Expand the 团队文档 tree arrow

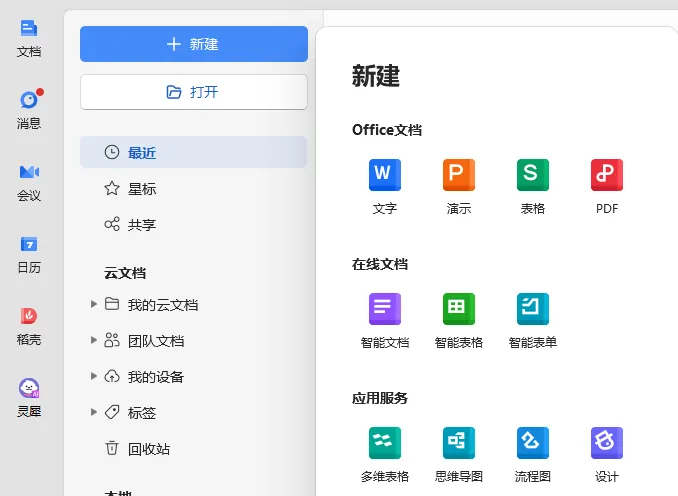93,340
